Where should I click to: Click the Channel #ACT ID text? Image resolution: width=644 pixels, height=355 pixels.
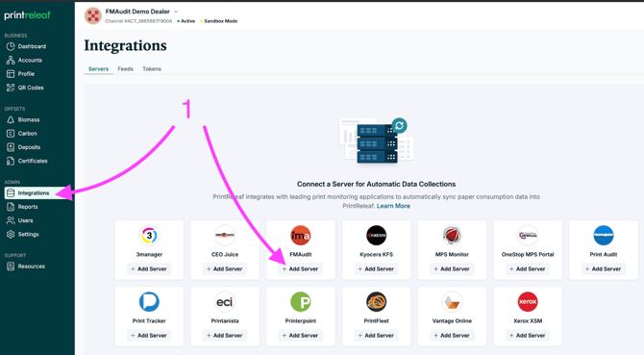pyautogui.click(x=138, y=21)
